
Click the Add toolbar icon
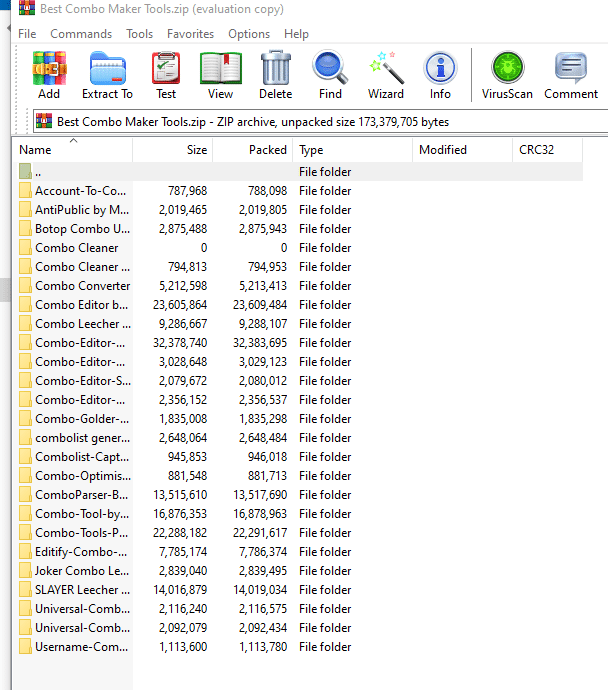point(49,75)
